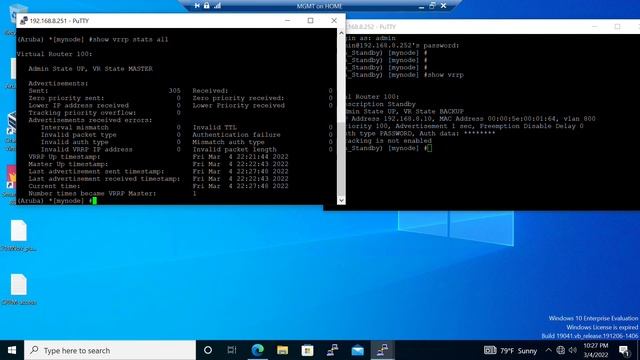The height and width of the screenshot is (360, 640).
Task: Click 'Zero priority sent:' line
Action: [x=66, y=98]
